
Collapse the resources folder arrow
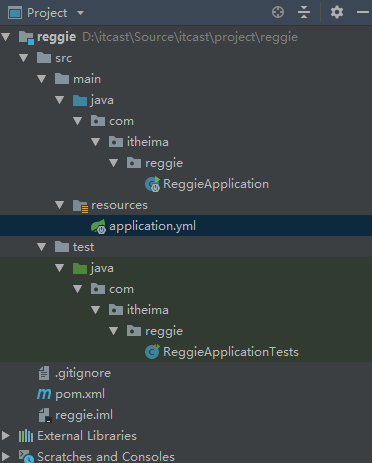click(60, 205)
